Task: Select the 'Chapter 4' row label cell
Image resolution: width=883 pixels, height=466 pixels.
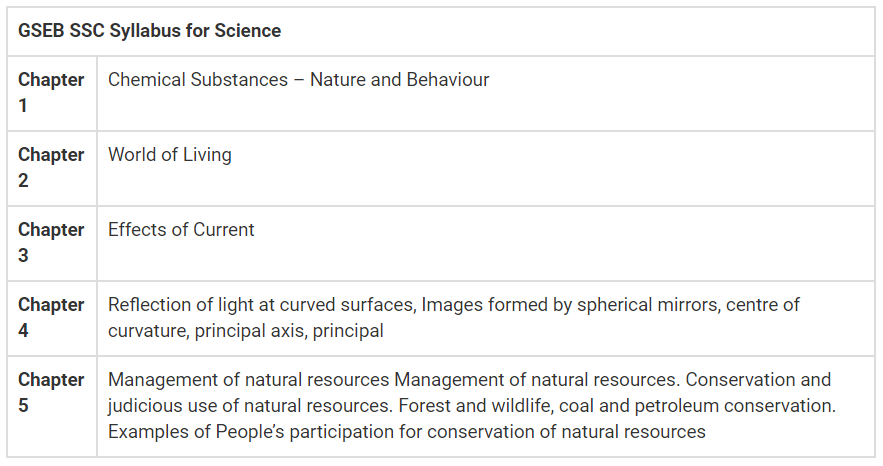Action: [51, 317]
